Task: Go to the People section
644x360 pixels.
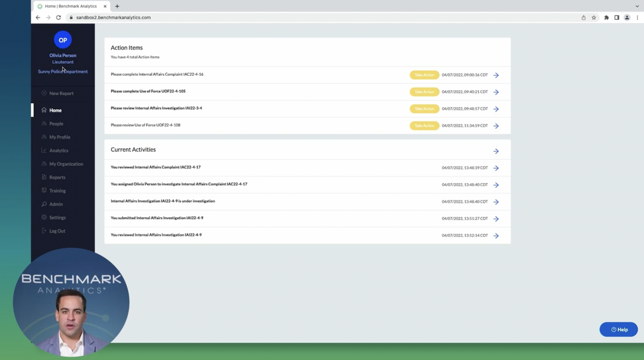Action: tap(52, 124)
